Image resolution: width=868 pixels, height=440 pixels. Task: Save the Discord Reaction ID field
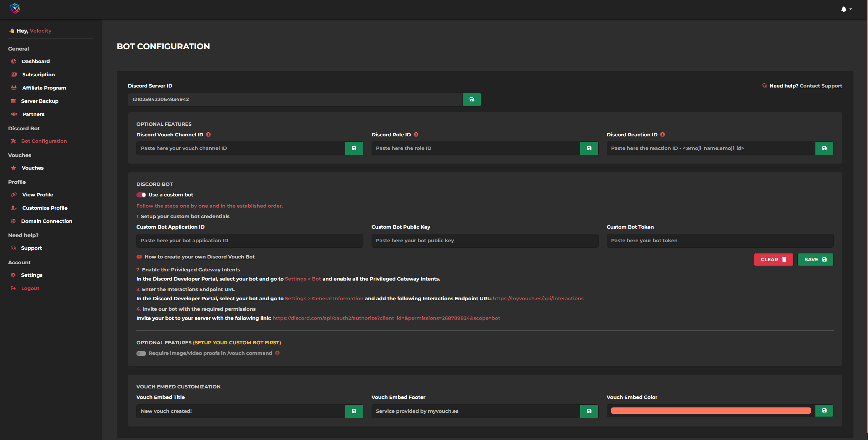click(824, 148)
